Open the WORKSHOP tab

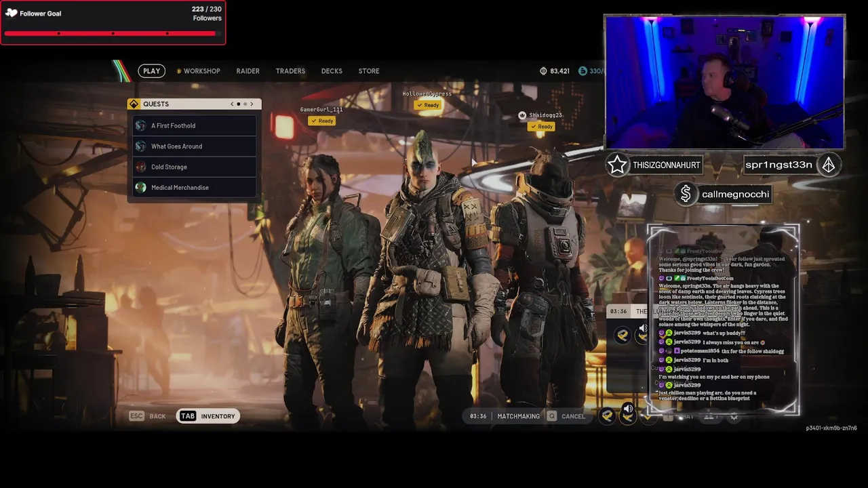201,70
